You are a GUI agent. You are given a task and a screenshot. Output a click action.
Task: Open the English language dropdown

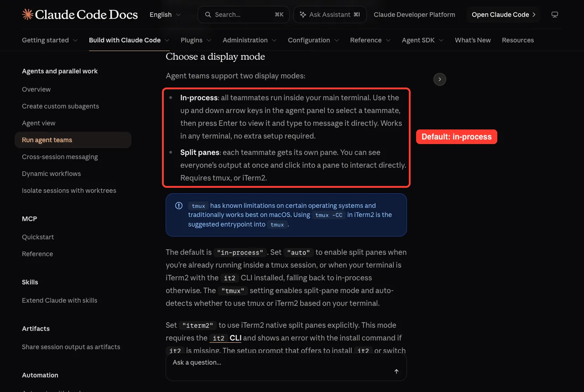[x=165, y=15]
